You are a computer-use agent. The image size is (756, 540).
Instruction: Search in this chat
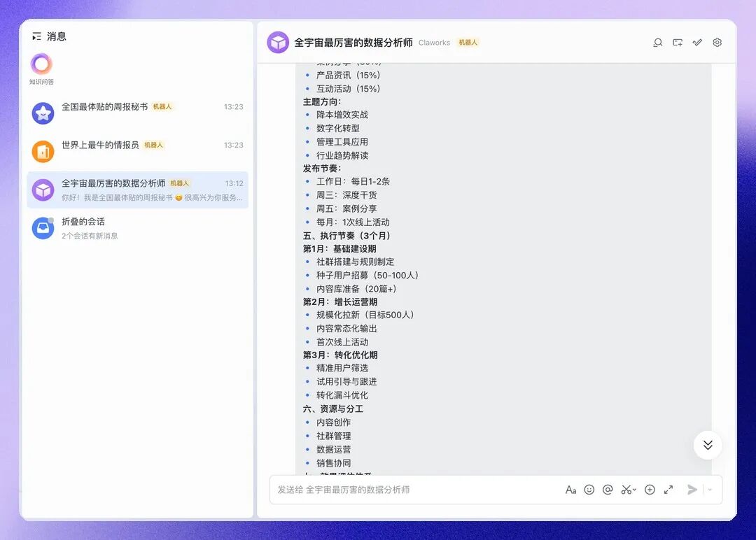657,43
